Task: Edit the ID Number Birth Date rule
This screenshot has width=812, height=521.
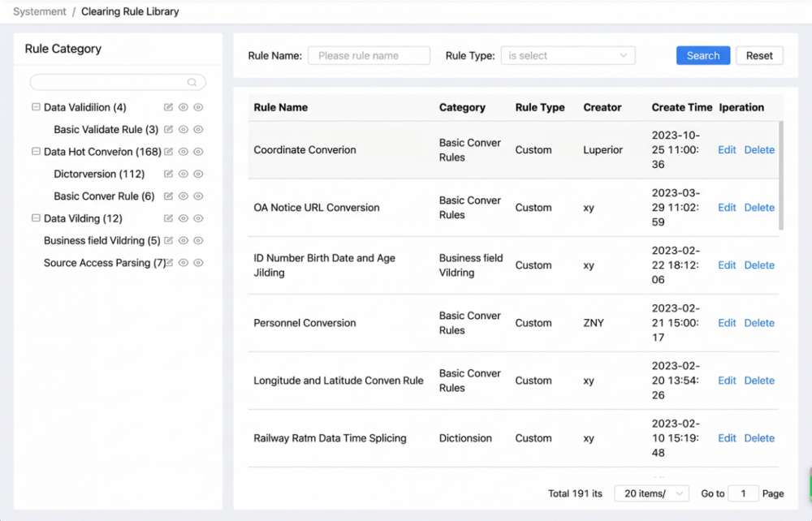Action: pos(727,265)
